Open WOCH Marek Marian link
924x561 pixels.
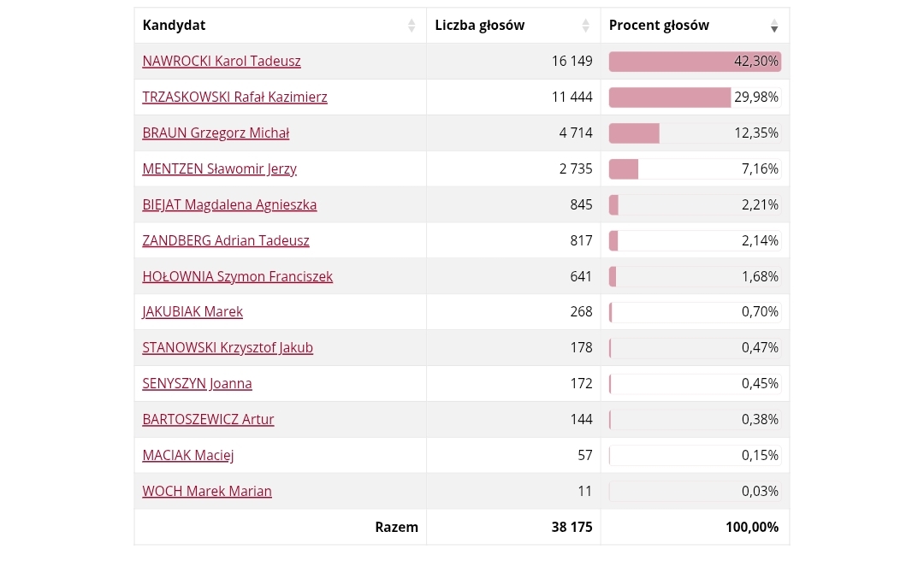207,492
